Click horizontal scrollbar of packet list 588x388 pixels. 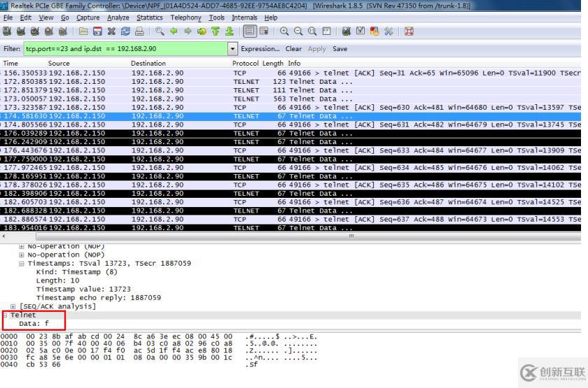307,236
